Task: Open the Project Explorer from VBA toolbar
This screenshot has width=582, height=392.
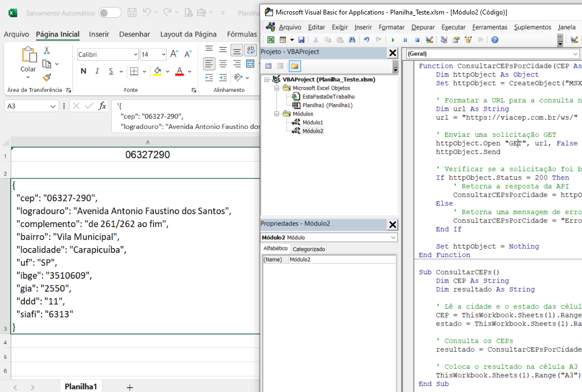Action: click(x=444, y=40)
